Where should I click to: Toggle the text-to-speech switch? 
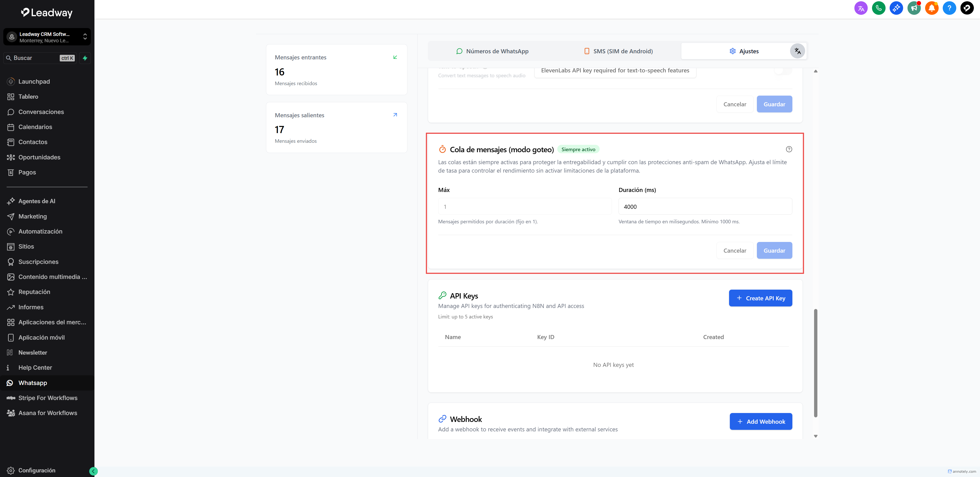tap(783, 71)
